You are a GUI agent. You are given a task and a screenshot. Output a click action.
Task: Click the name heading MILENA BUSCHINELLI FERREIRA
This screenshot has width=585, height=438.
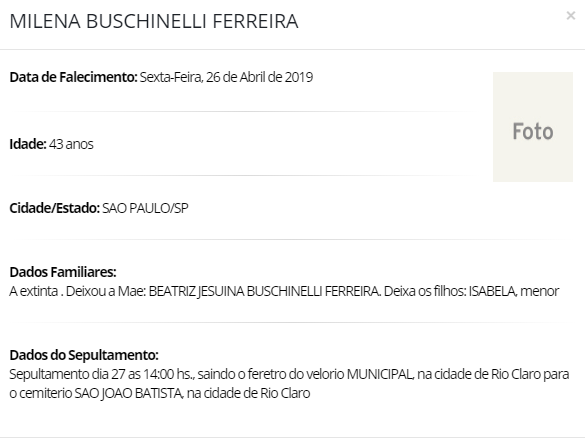click(154, 21)
